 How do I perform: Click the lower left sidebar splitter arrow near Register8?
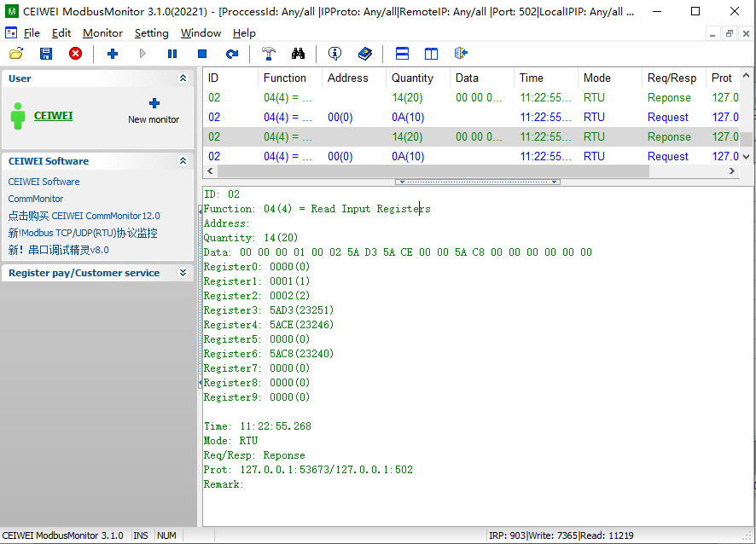pyautogui.click(x=200, y=383)
